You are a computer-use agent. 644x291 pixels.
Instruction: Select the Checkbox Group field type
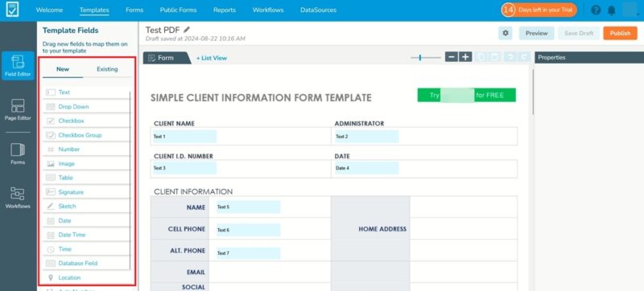click(86, 135)
